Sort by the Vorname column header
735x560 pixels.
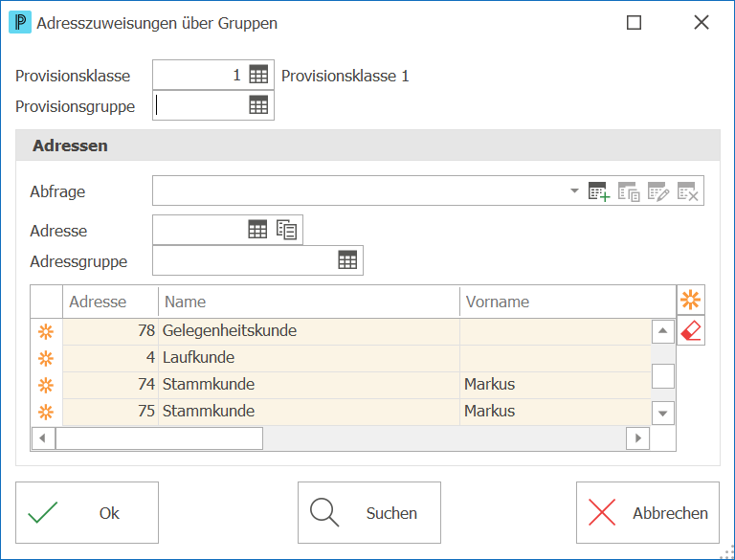568,302
